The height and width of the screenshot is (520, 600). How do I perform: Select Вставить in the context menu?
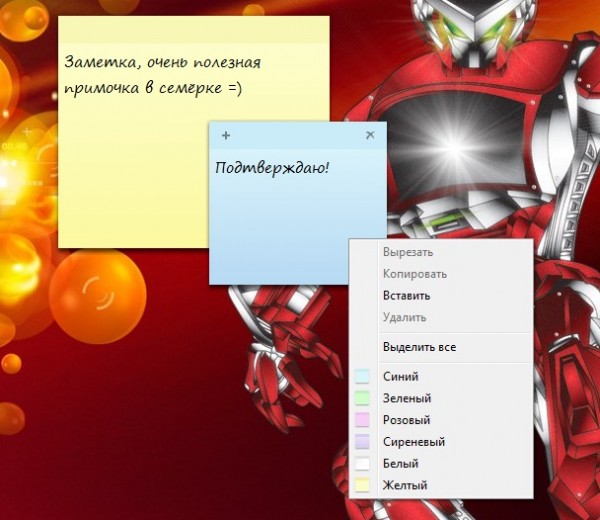441,296
